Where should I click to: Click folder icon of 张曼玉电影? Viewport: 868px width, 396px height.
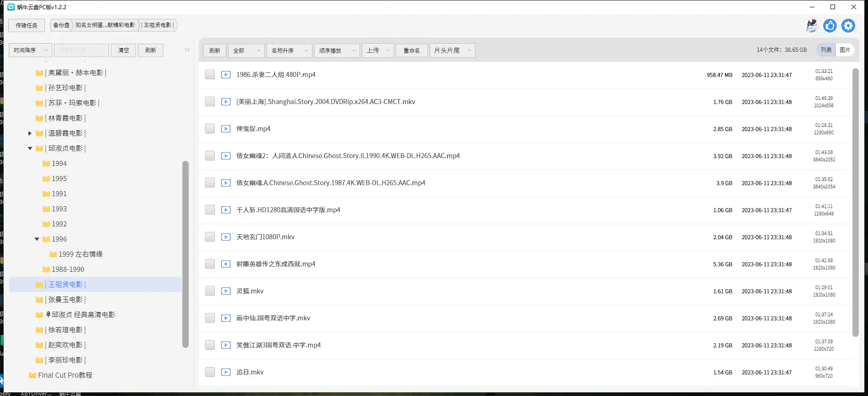[39, 300]
